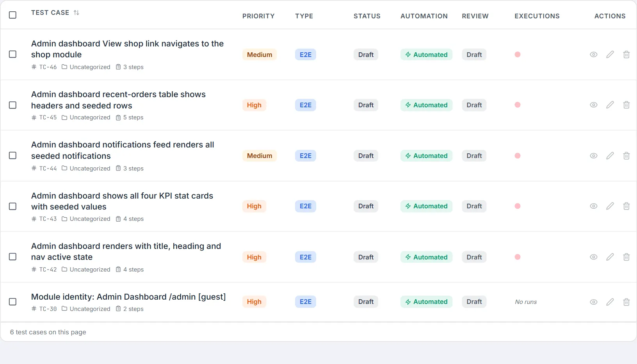Viewport: 637px width, 364px height.
Task: Click the red execution status dot for TC-43
Action: tap(518, 206)
